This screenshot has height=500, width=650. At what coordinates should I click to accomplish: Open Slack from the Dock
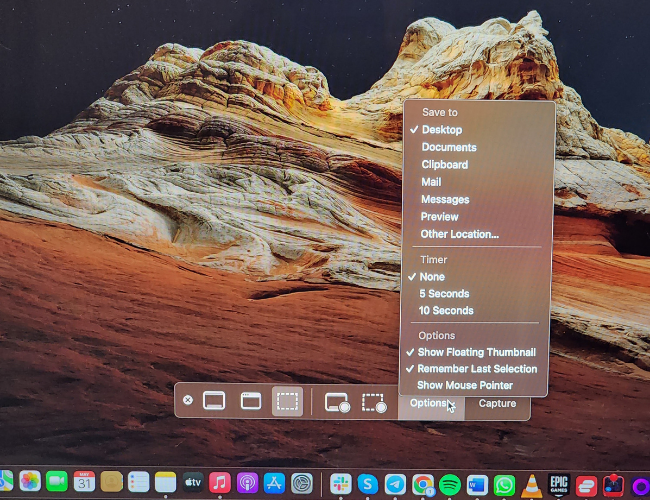click(341, 484)
